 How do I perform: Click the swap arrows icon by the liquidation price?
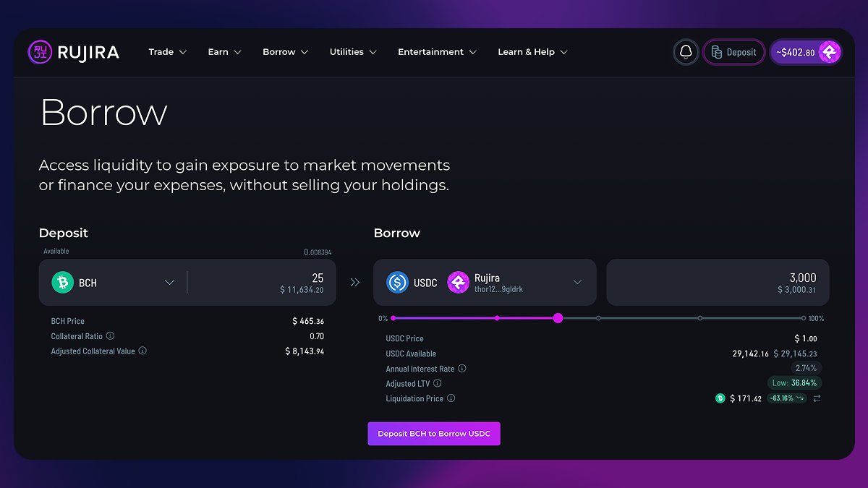click(817, 398)
